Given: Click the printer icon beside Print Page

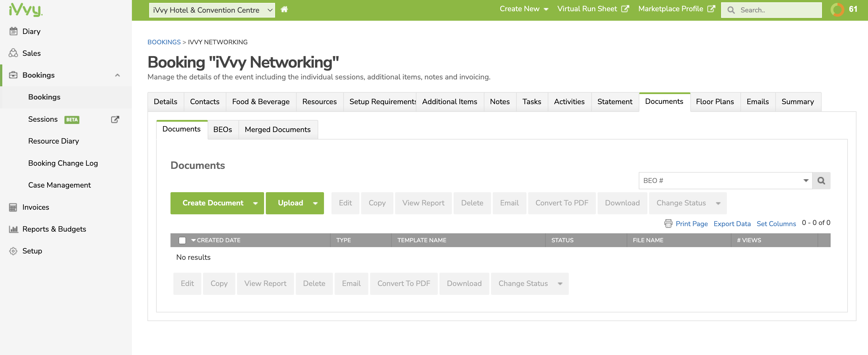Looking at the screenshot, I should (668, 224).
